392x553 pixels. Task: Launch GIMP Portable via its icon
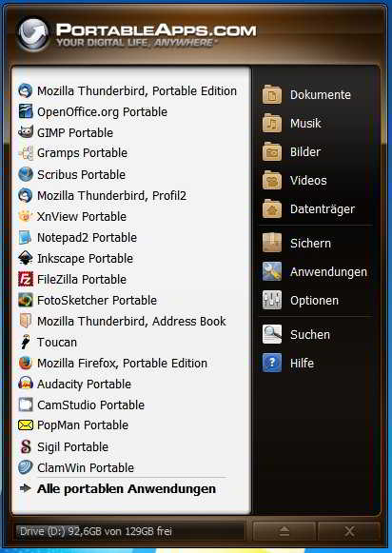(x=26, y=132)
